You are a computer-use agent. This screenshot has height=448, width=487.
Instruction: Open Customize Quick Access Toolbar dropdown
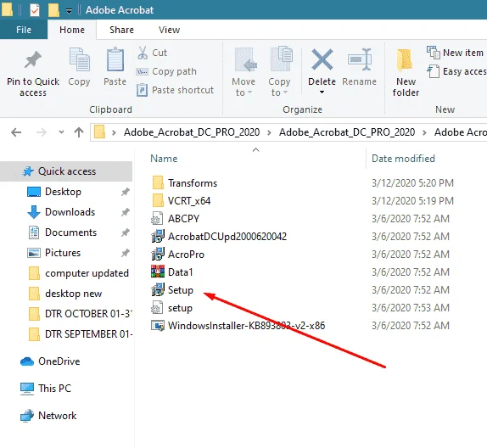click(x=69, y=11)
